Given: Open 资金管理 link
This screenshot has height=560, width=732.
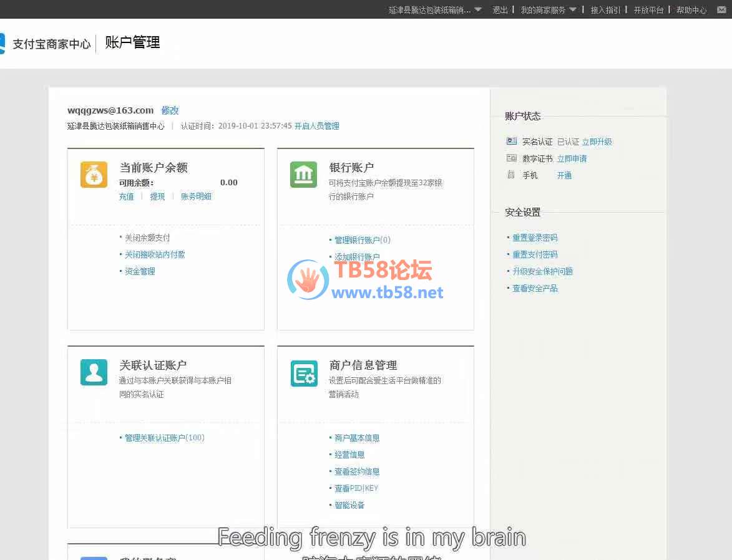Looking at the screenshot, I should [140, 271].
